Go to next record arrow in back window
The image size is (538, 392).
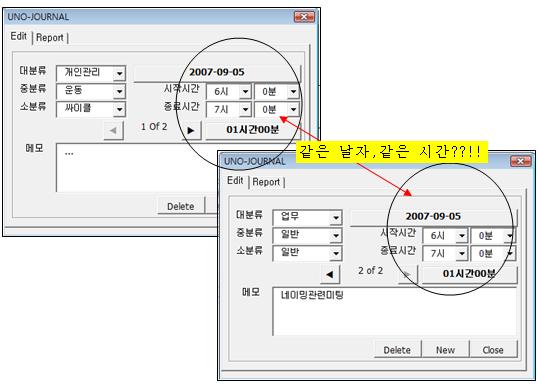point(191,130)
